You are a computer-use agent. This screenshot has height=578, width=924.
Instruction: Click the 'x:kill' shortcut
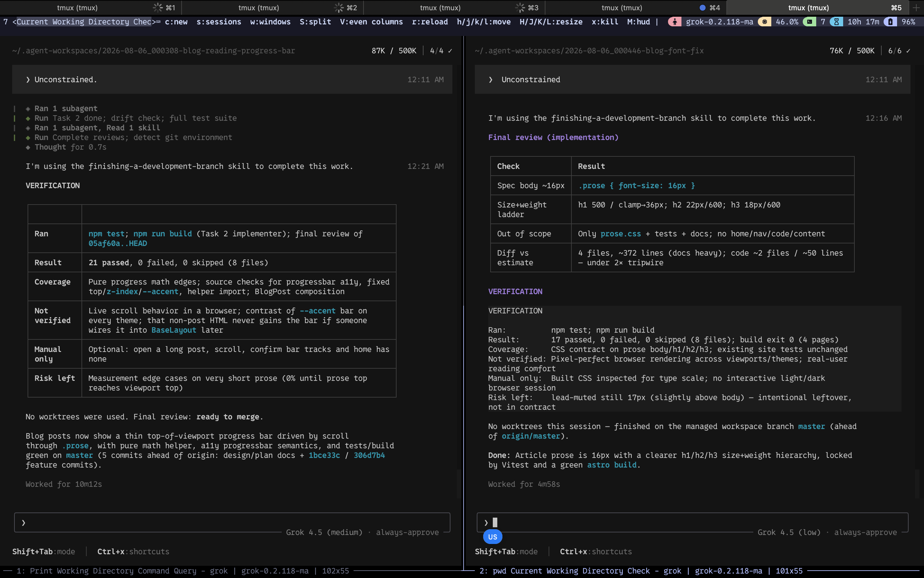[x=605, y=22]
